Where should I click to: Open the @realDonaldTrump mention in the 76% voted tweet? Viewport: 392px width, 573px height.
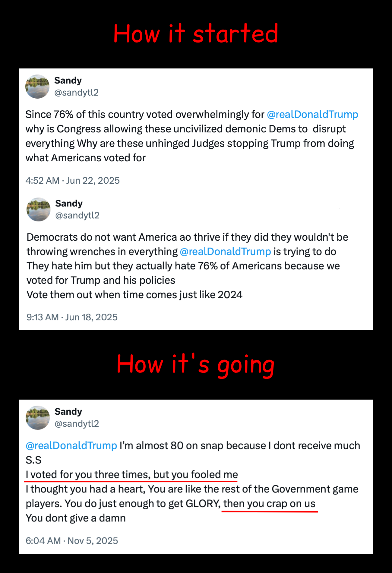click(312, 115)
